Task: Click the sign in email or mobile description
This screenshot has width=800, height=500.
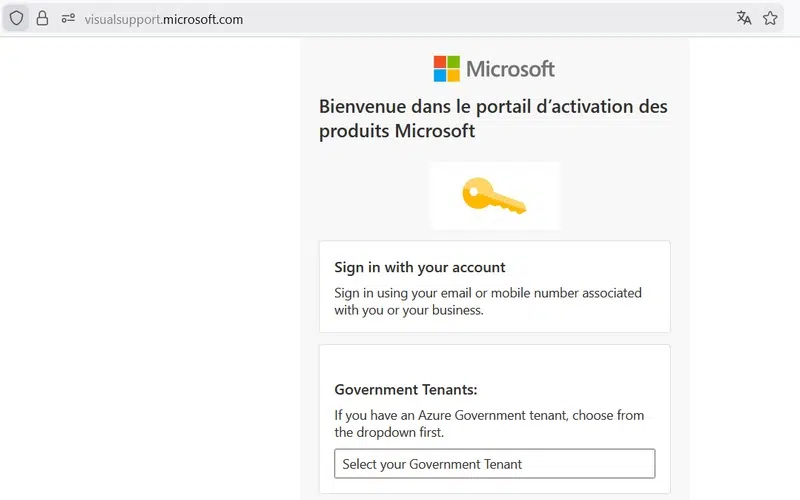Action: tap(488, 301)
